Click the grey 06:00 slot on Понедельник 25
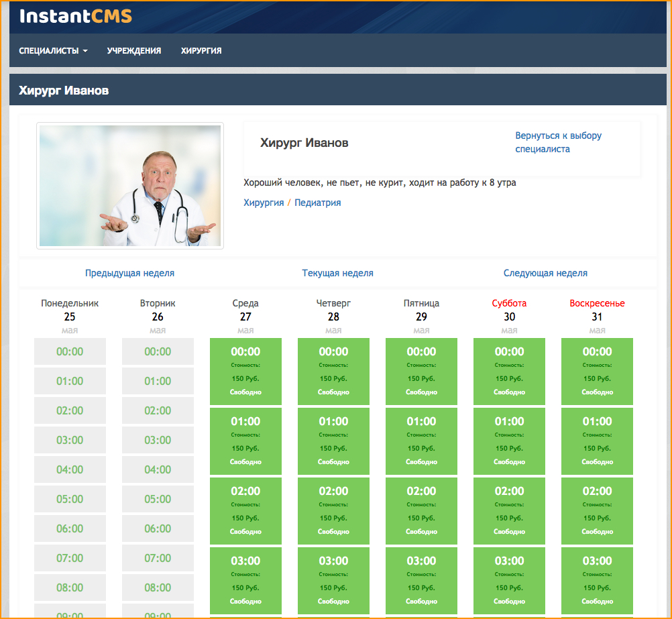Screen dimensions: 672x619 click(70, 528)
